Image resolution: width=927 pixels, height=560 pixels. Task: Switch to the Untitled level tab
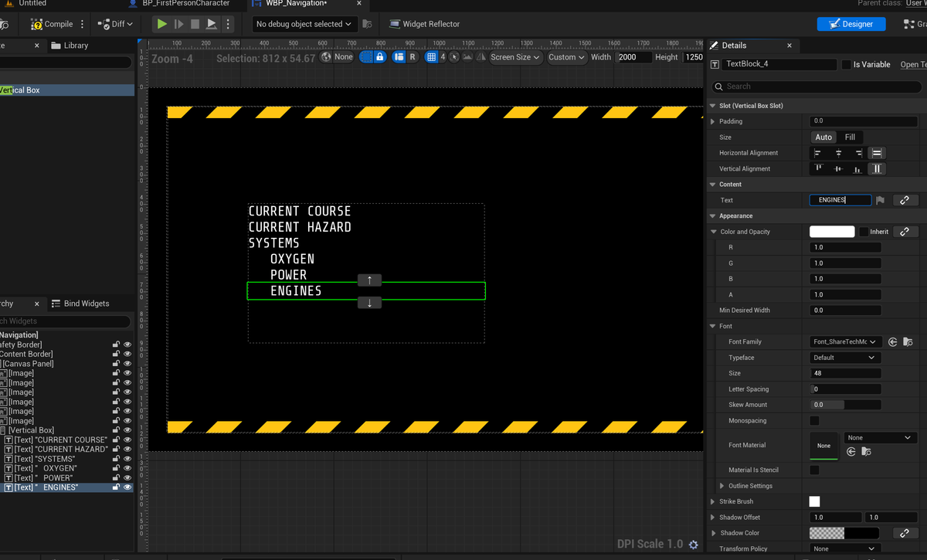pyautogui.click(x=25, y=3)
